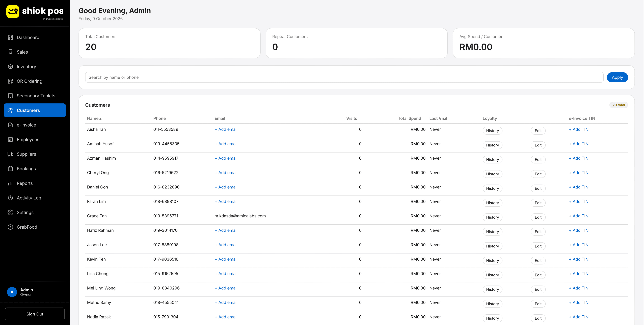The image size is (644, 325).
Task: Add TIN for Lisa Chong
Action: [x=578, y=274]
